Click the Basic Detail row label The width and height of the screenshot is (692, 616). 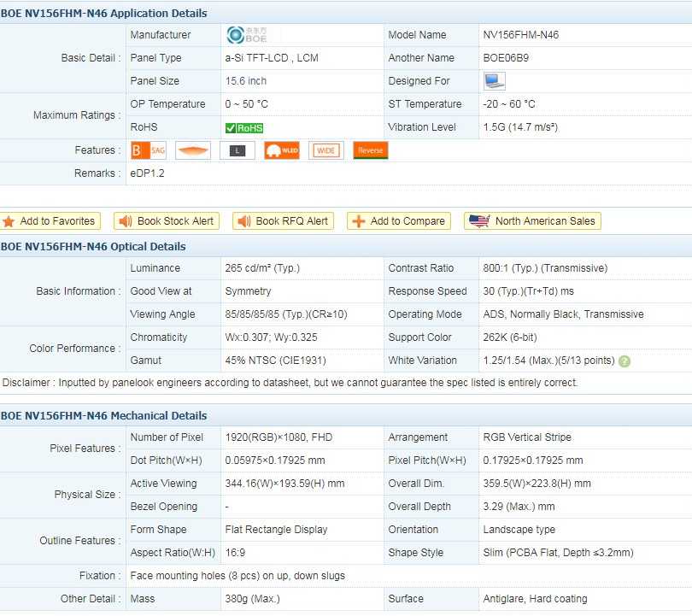(91, 58)
